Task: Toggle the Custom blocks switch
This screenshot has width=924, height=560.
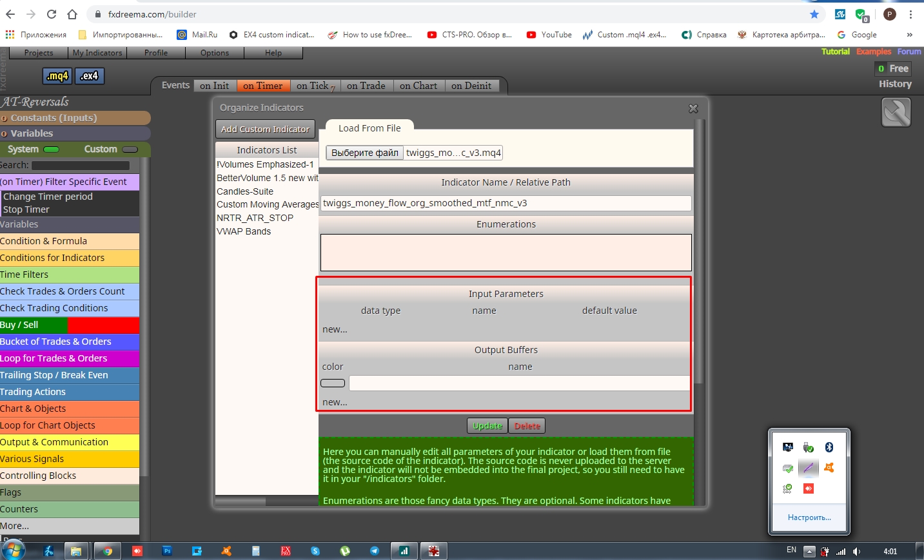Action: (x=130, y=150)
